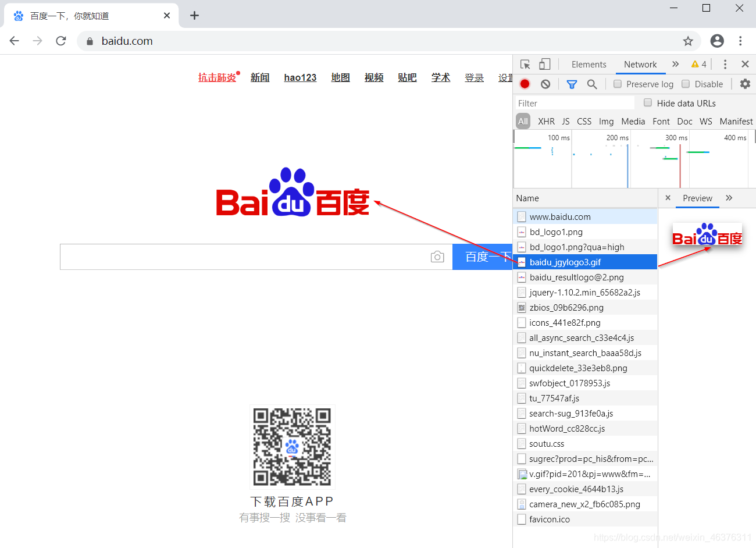Filter requests by Img
Screen dimensions: 756x548
pos(606,122)
